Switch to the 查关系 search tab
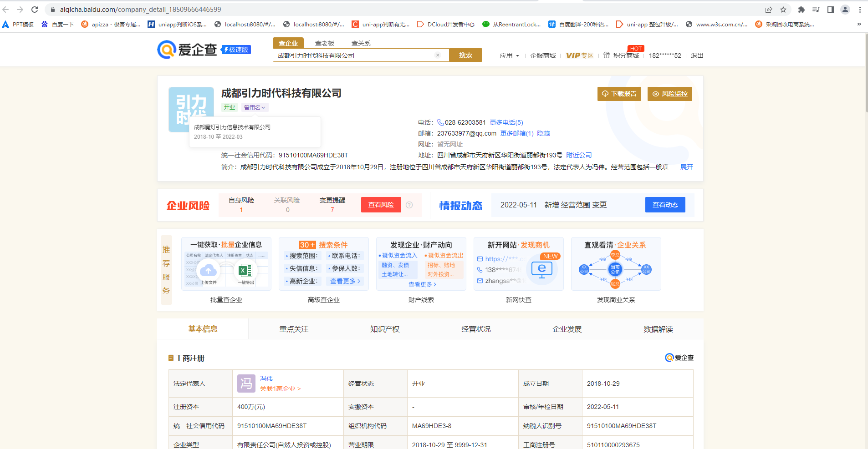Image resolution: width=868 pixels, height=449 pixels. 361,43
